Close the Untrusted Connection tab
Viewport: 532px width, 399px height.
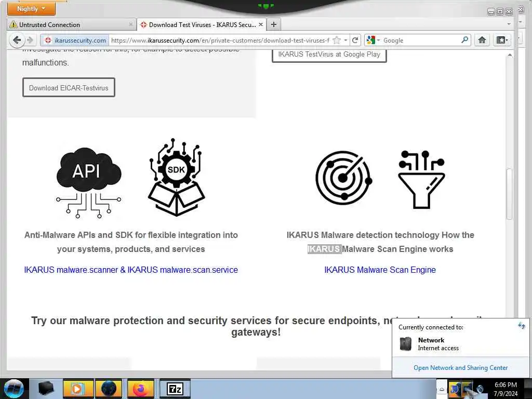(x=130, y=24)
